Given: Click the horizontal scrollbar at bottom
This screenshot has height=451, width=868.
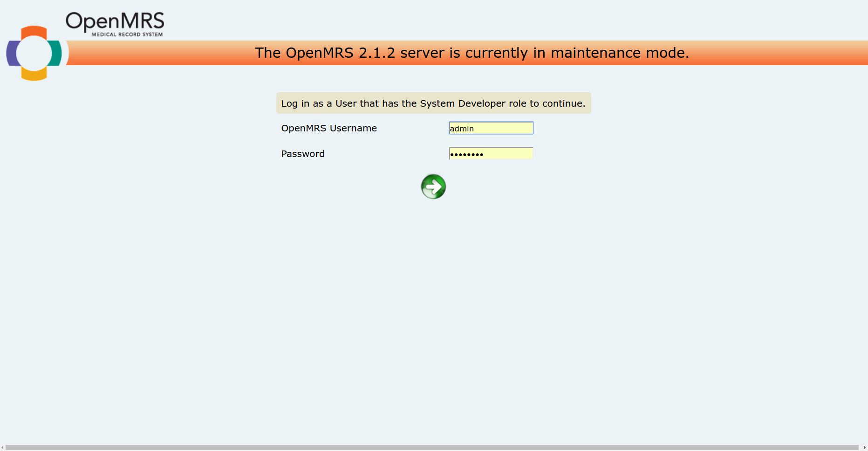Looking at the screenshot, I should click(x=432, y=447).
